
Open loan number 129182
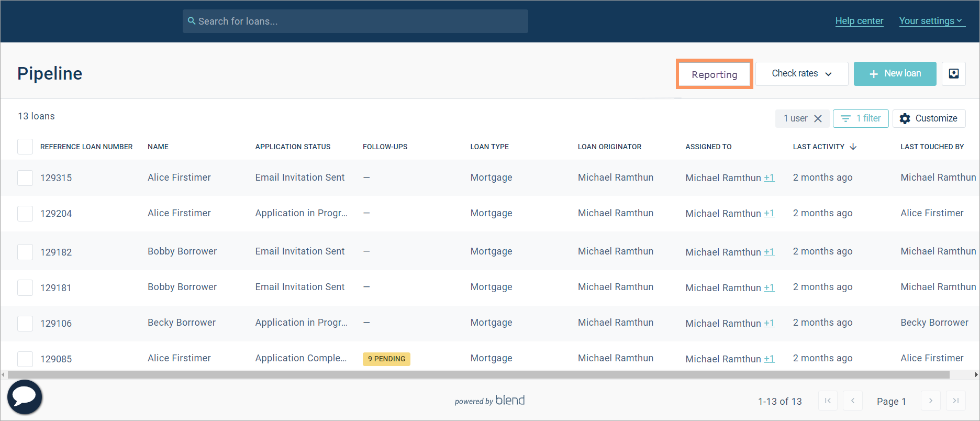click(x=56, y=252)
